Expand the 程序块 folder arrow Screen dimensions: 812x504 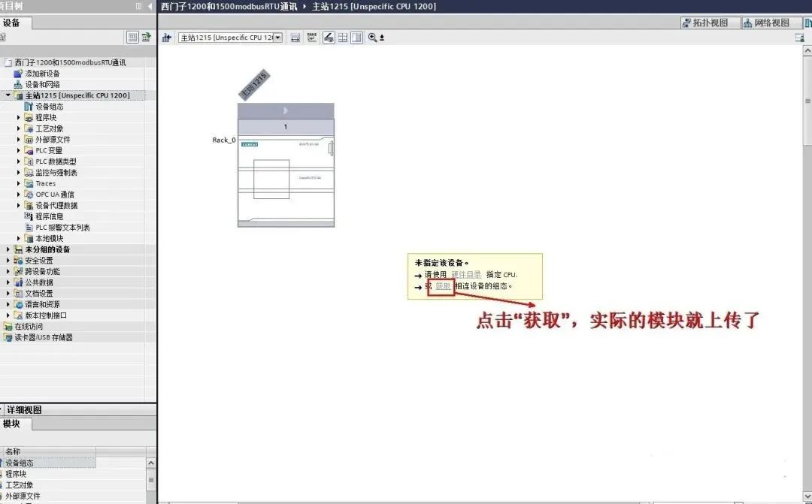click(19, 117)
